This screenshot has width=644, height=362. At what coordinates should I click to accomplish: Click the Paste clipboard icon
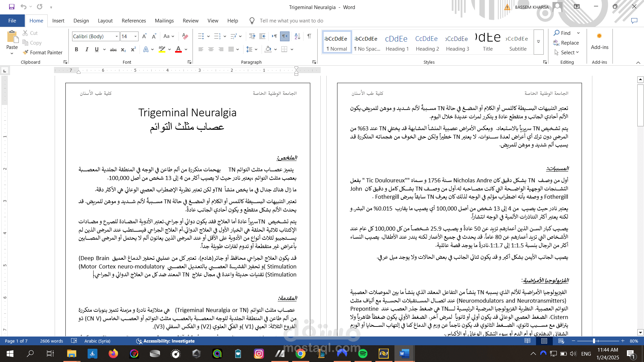(x=12, y=37)
